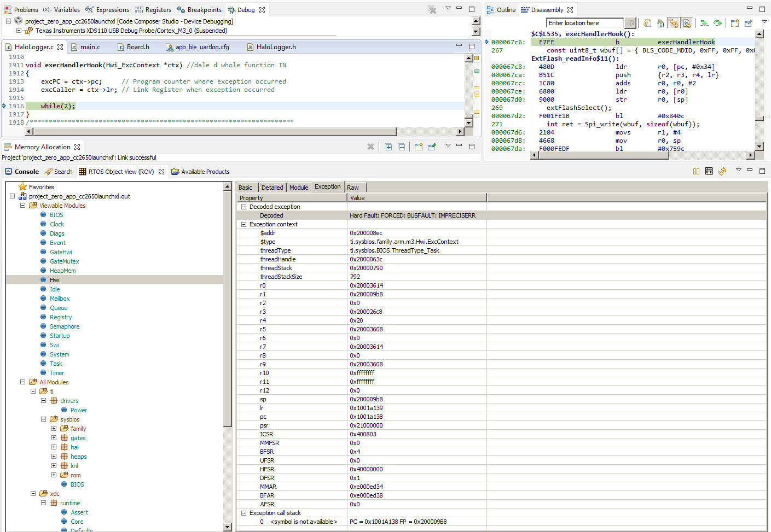
Task: Click the home icon in Disassembly toolbar
Action: pyautogui.click(x=660, y=23)
